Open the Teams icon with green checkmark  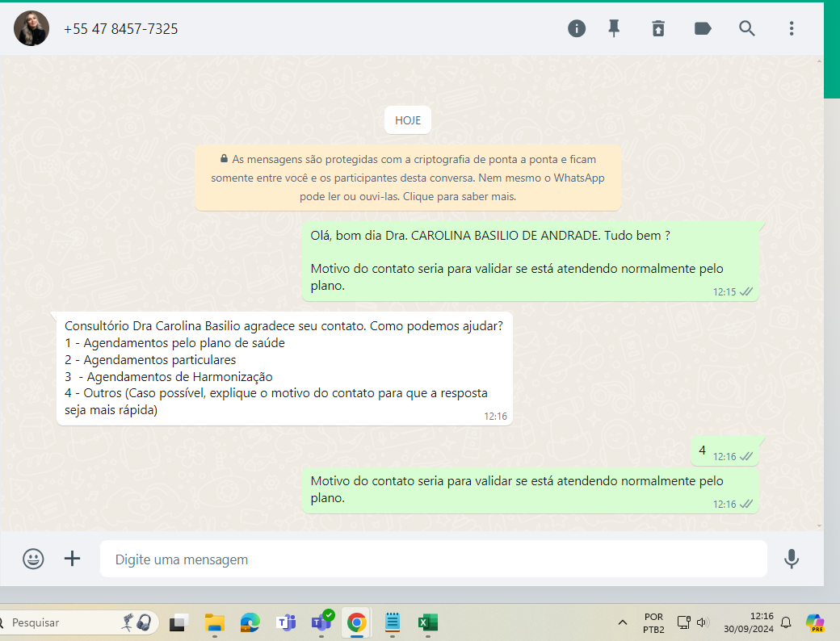(321, 622)
